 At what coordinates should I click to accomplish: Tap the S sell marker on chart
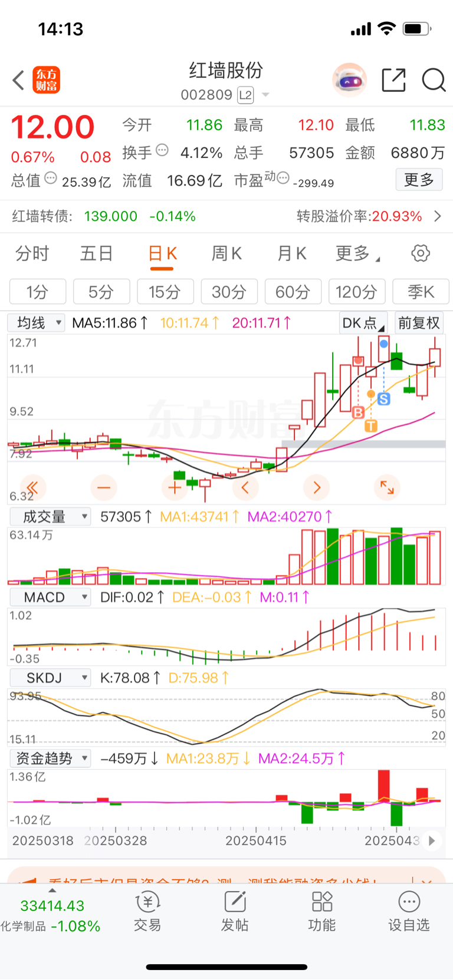(384, 399)
